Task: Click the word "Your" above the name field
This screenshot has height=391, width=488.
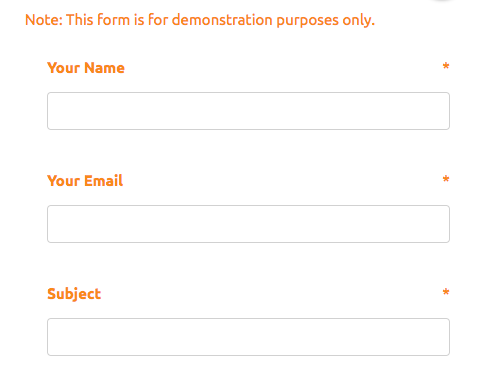Action: click(x=63, y=68)
